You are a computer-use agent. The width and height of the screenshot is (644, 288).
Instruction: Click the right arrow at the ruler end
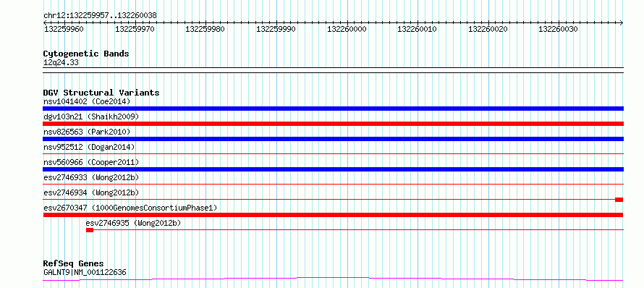[x=621, y=22]
